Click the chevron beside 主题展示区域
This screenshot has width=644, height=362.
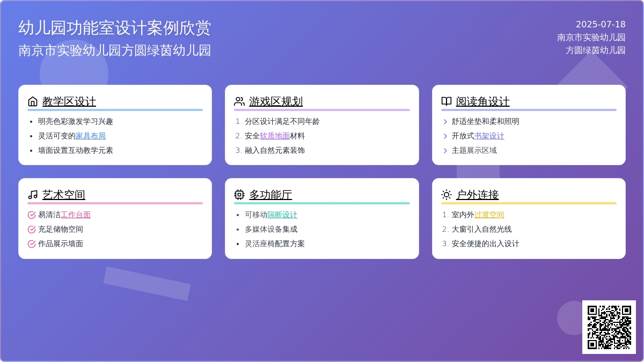[x=445, y=151]
